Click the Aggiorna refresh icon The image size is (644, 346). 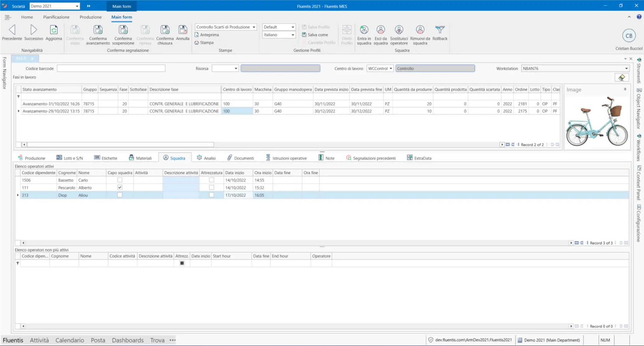pos(54,30)
